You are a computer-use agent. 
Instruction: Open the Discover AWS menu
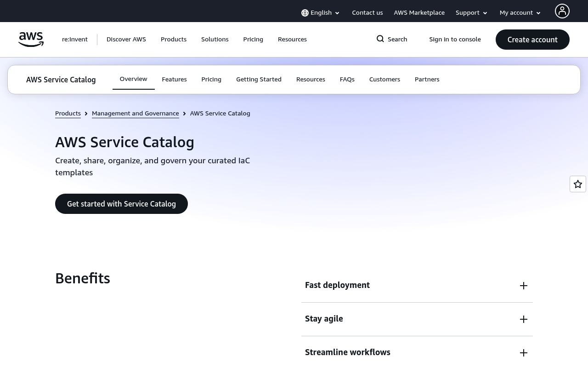point(126,40)
